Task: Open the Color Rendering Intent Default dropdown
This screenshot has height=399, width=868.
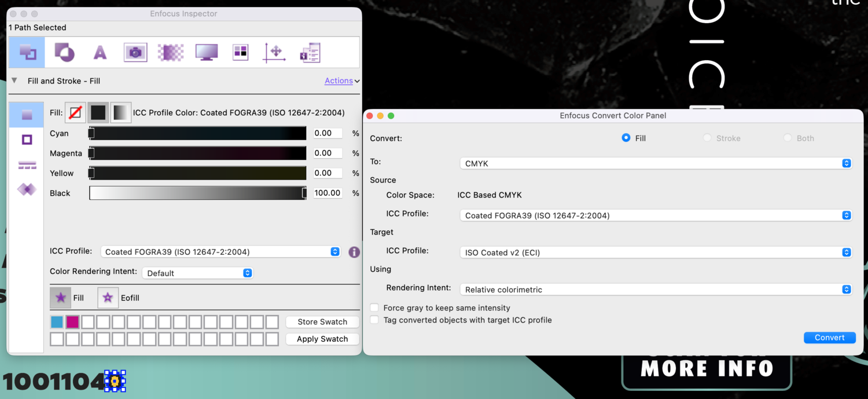Action: (x=197, y=273)
